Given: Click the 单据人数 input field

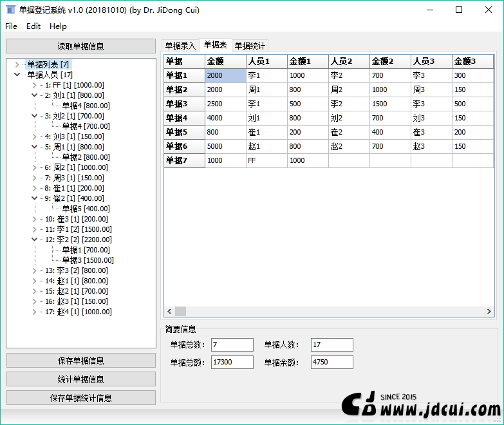Looking at the screenshot, I should [331, 345].
